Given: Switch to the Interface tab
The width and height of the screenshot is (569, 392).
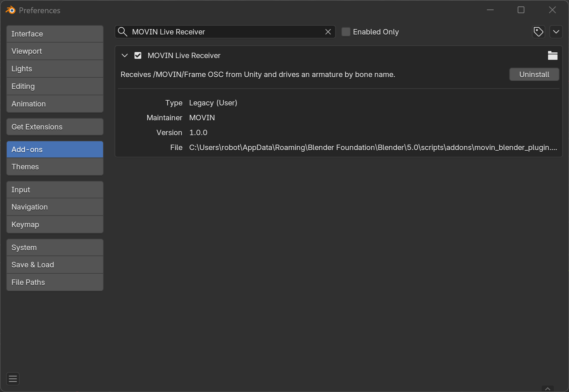Looking at the screenshot, I should [55, 34].
